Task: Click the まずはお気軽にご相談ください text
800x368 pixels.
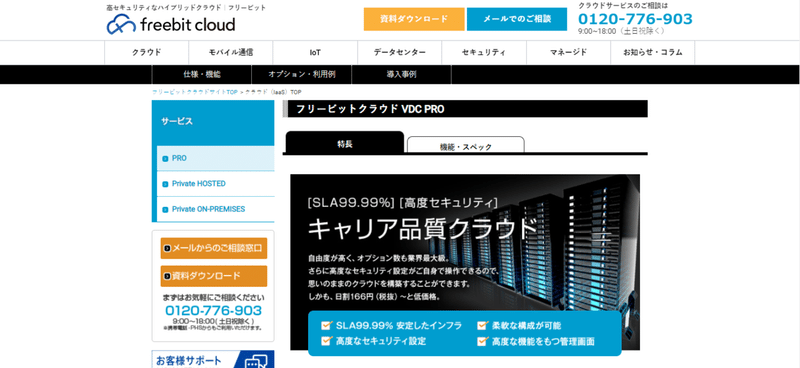Action: 214,298
